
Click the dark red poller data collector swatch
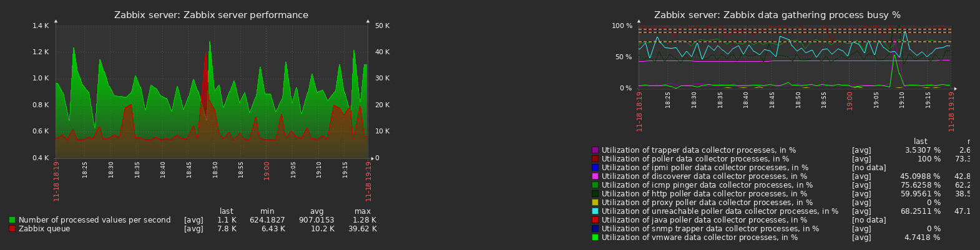click(x=595, y=159)
